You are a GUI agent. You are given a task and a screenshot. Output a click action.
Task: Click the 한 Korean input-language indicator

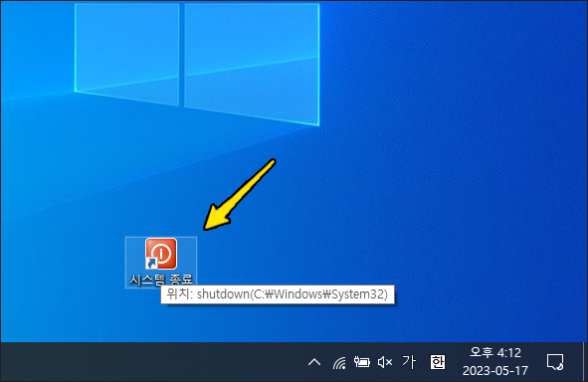pyautogui.click(x=437, y=362)
